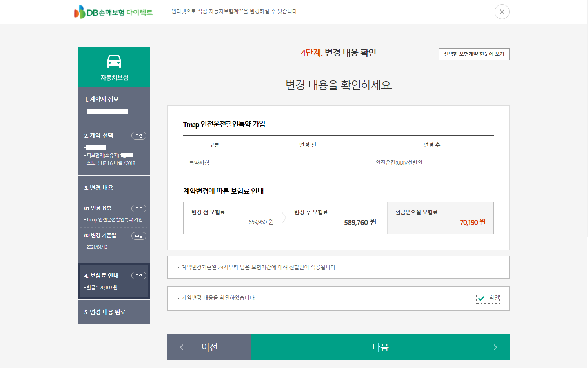Screen dimensions: 588x368
Task: Click sidebar text 환급 : -70,190 원
Action: click(x=102, y=288)
